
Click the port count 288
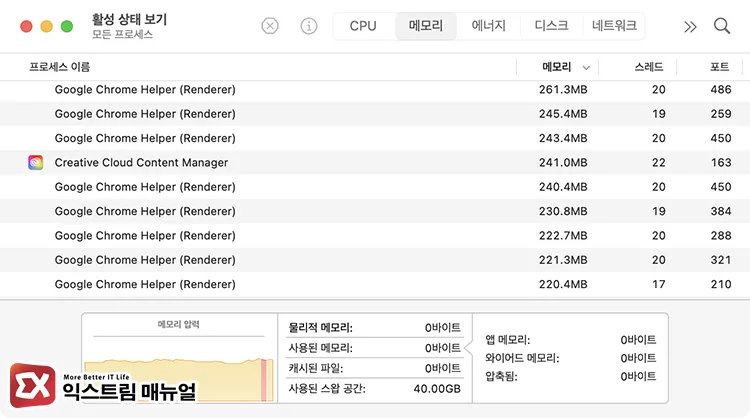(721, 236)
